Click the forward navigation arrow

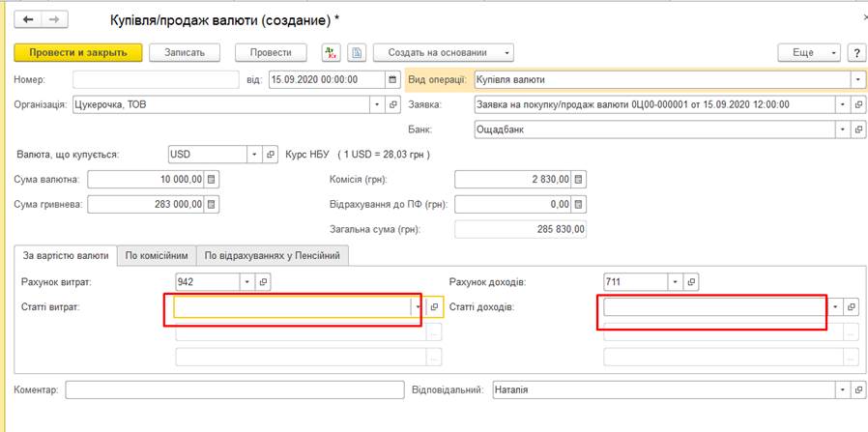pyautogui.click(x=53, y=19)
